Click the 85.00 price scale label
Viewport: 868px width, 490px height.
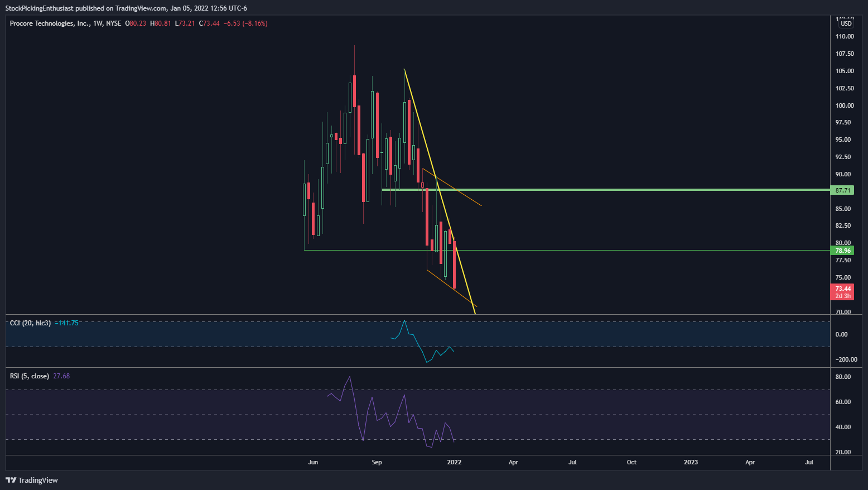coord(843,209)
